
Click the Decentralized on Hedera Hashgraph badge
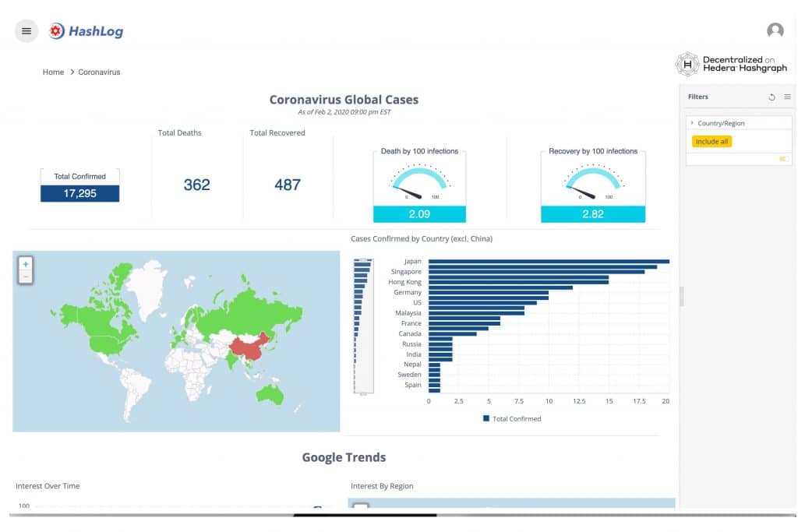point(731,64)
